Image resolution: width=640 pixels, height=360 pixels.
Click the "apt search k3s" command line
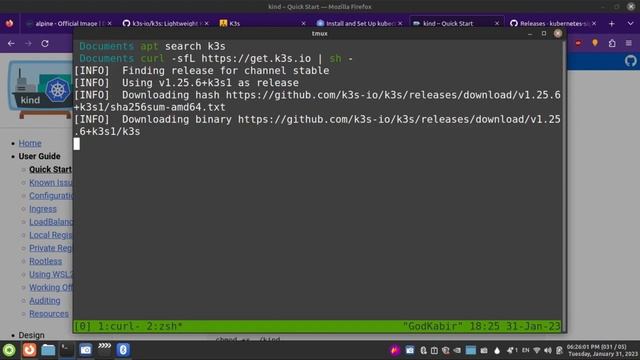pyautogui.click(x=152, y=46)
